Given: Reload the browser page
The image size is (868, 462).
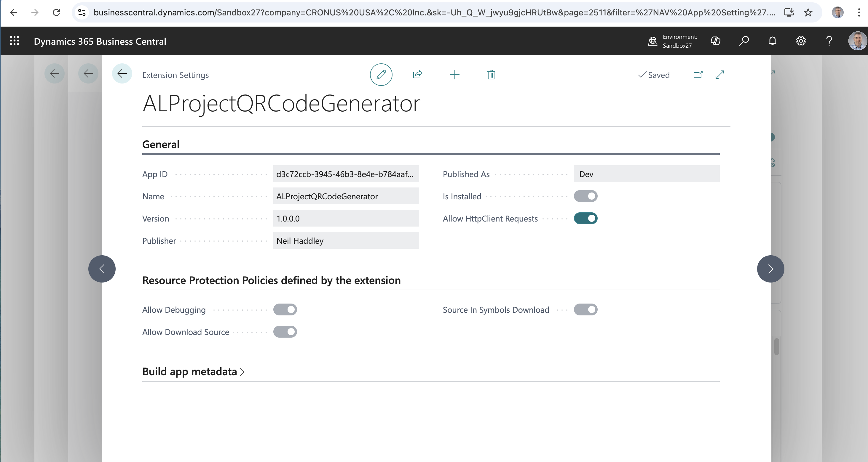Looking at the screenshot, I should click(56, 12).
